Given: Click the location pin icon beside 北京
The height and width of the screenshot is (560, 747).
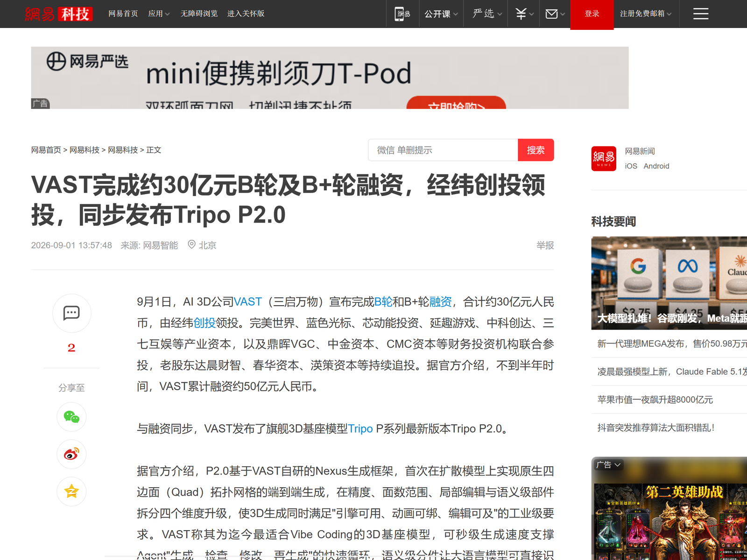Looking at the screenshot, I should [x=191, y=245].
